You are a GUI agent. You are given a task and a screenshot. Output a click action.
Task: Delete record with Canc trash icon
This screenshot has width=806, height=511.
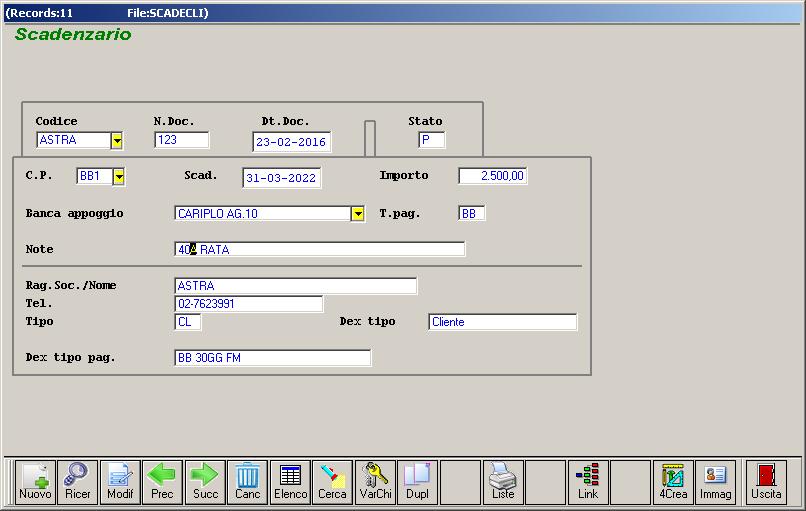(247, 482)
